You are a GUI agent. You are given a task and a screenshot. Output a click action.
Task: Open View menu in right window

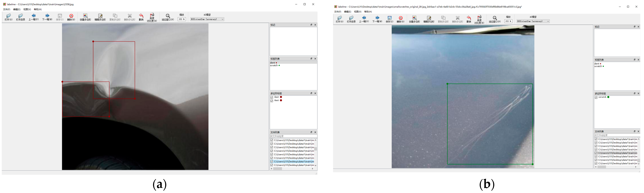click(358, 12)
